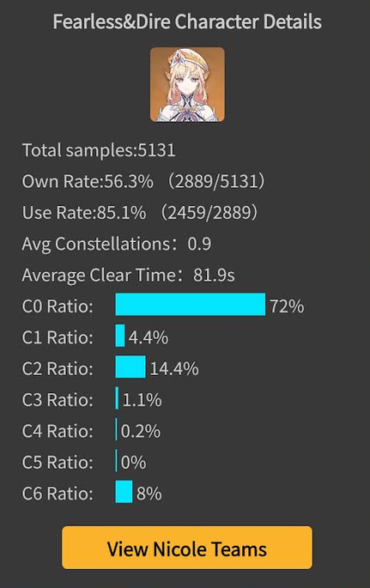Click the Fearless&Dire Character Details title
This screenshot has width=370, height=588.
pyautogui.click(x=187, y=21)
